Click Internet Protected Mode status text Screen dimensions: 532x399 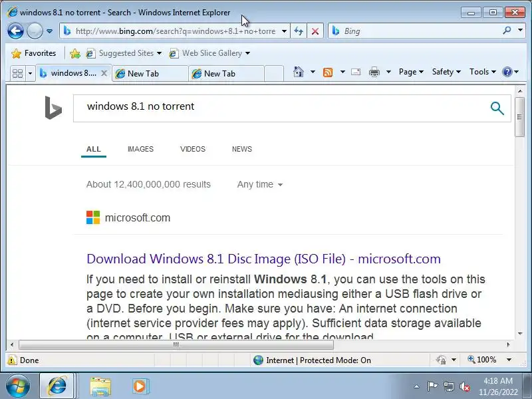coord(319,360)
